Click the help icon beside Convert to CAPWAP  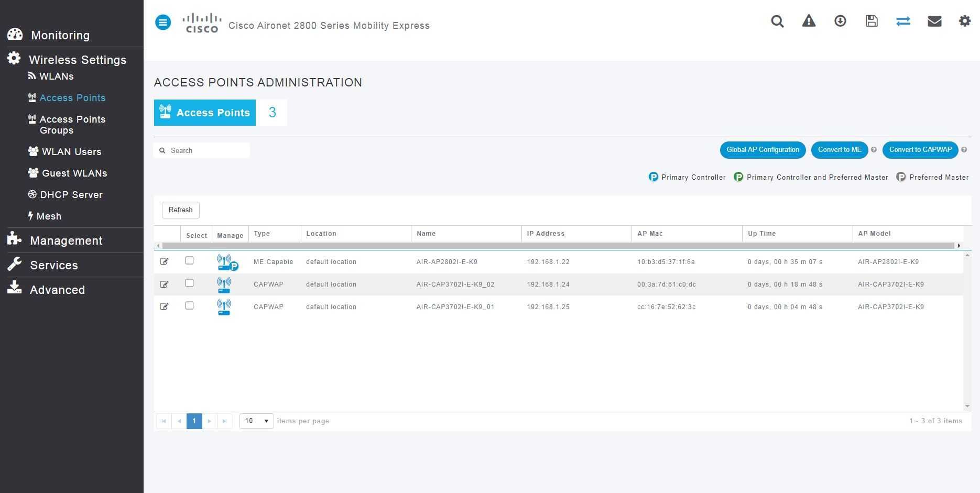(x=964, y=150)
